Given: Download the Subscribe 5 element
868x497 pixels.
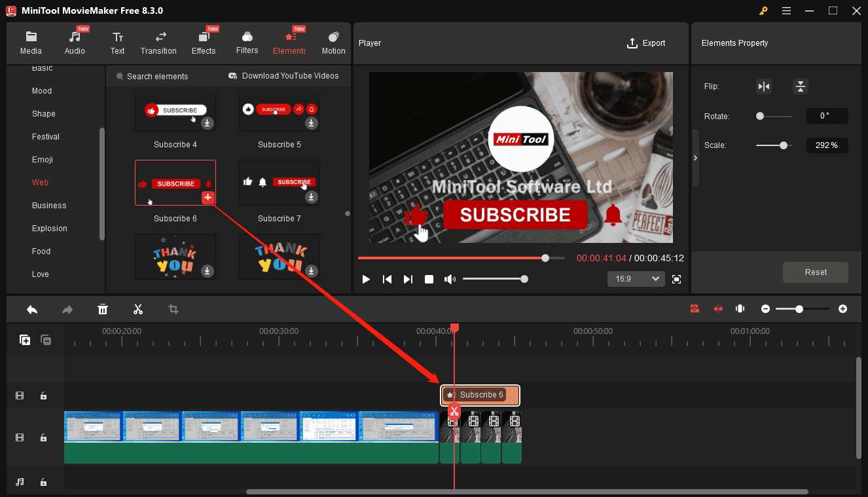Looking at the screenshot, I should click(312, 122).
